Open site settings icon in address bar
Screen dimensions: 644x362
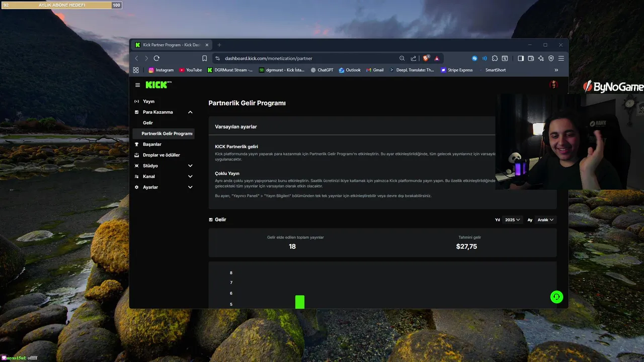coord(217,58)
